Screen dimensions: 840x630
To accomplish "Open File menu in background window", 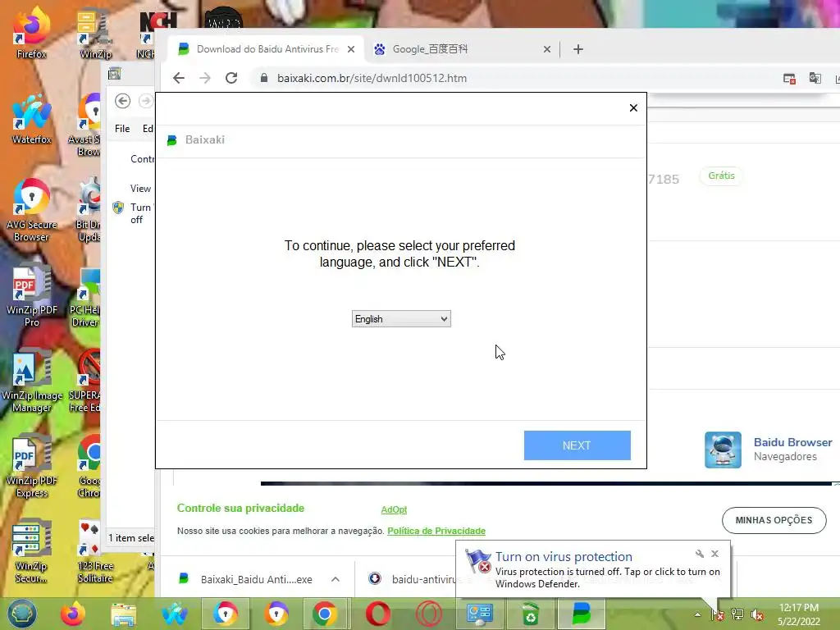I will [x=122, y=129].
